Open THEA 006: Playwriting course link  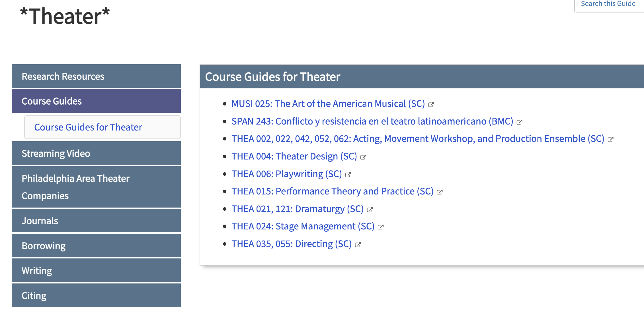[x=286, y=174]
